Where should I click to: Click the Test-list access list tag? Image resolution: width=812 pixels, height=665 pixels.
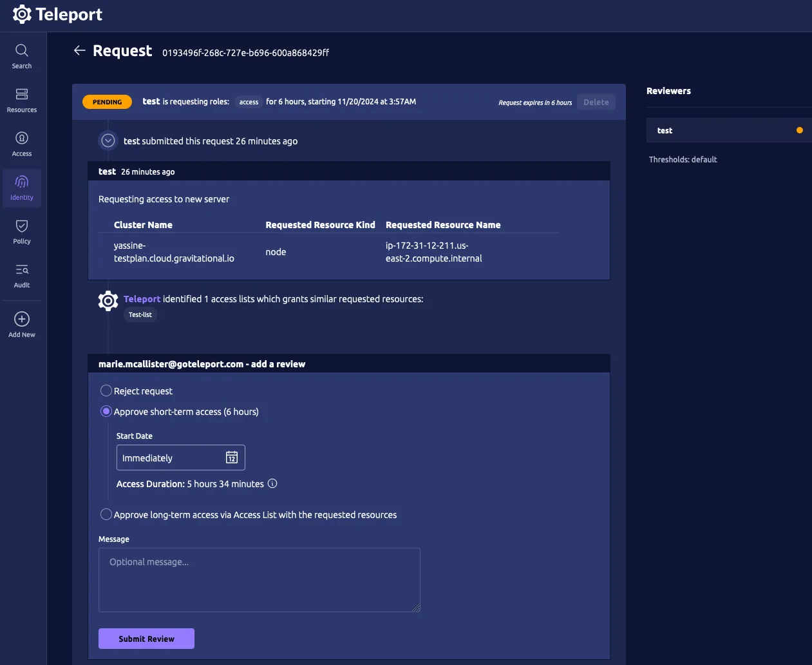click(140, 314)
